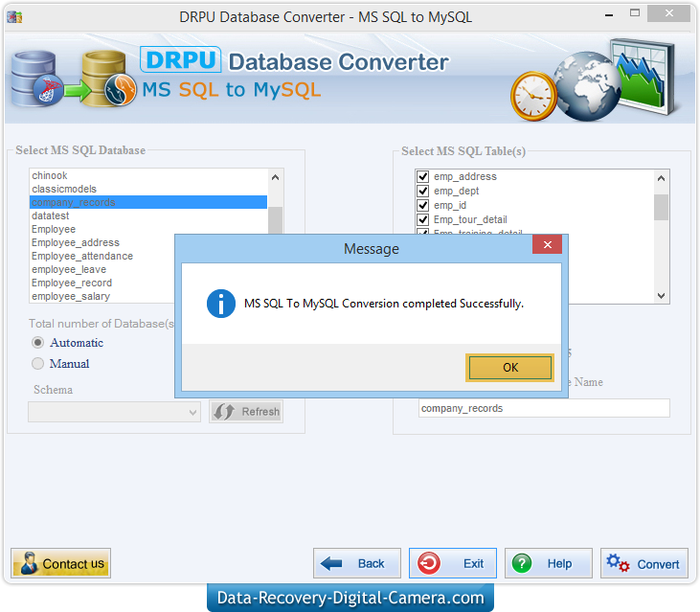Click the DRPU logo in the banner
700x612 pixels.
tap(181, 59)
